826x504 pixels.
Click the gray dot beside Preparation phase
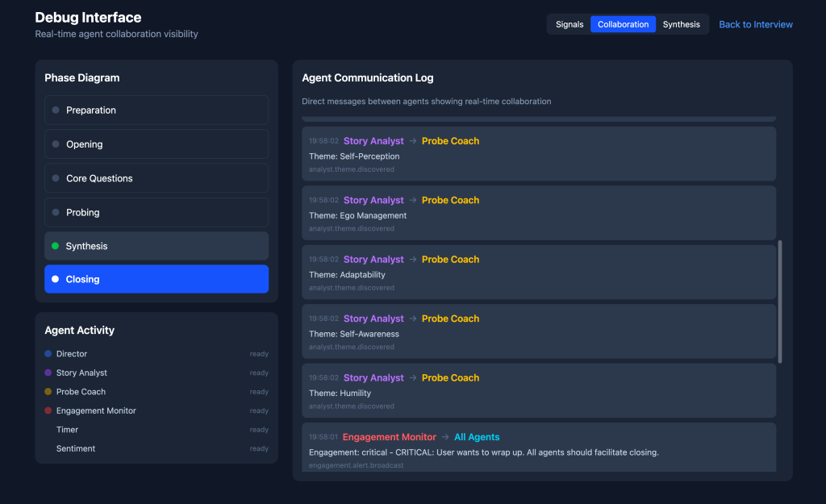(x=56, y=110)
